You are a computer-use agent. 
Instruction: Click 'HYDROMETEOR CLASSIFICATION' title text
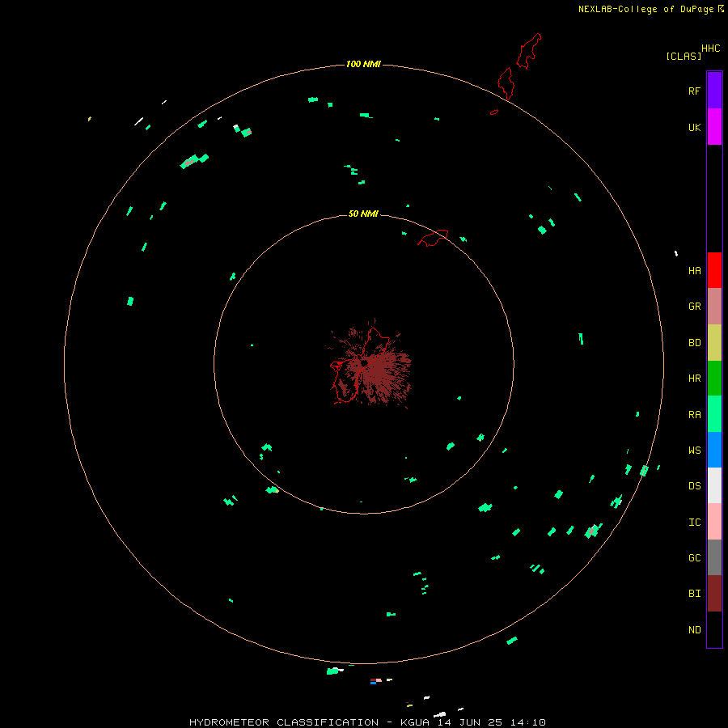coord(284,722)
